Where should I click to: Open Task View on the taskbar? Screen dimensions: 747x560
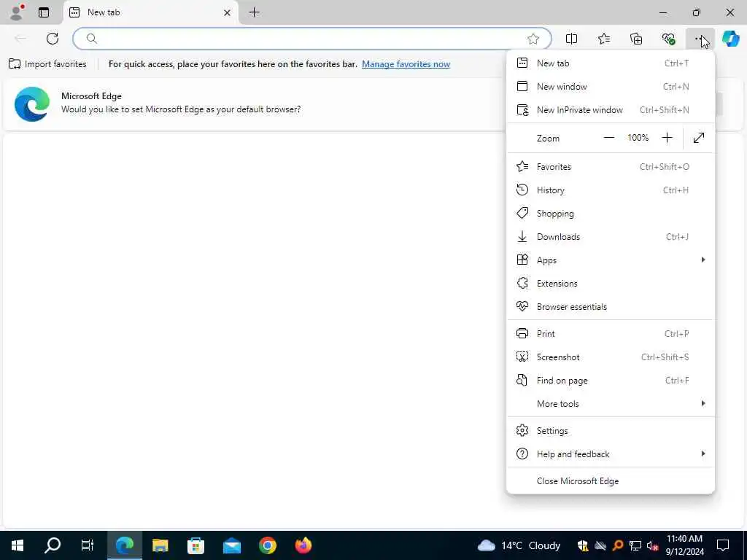[88, 545]
